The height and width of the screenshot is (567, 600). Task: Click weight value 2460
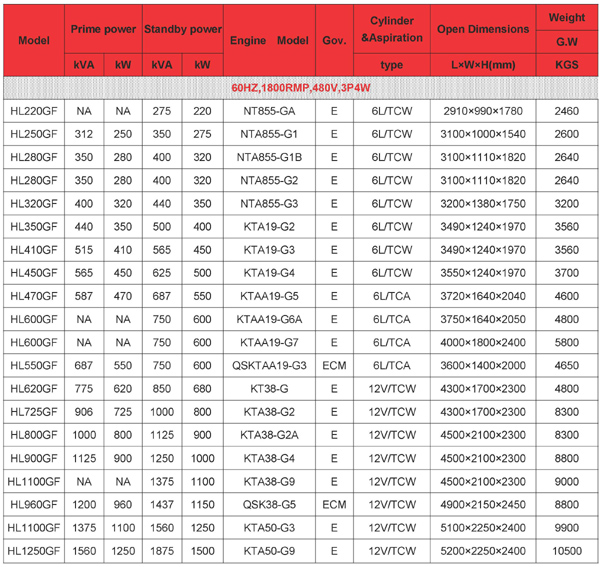tap(567, 111)
